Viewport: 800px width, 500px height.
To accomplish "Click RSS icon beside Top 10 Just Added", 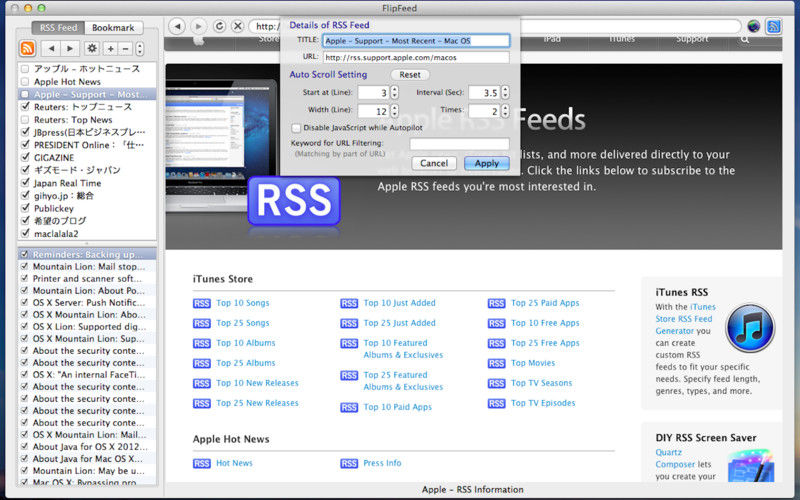I will (349, 304).
